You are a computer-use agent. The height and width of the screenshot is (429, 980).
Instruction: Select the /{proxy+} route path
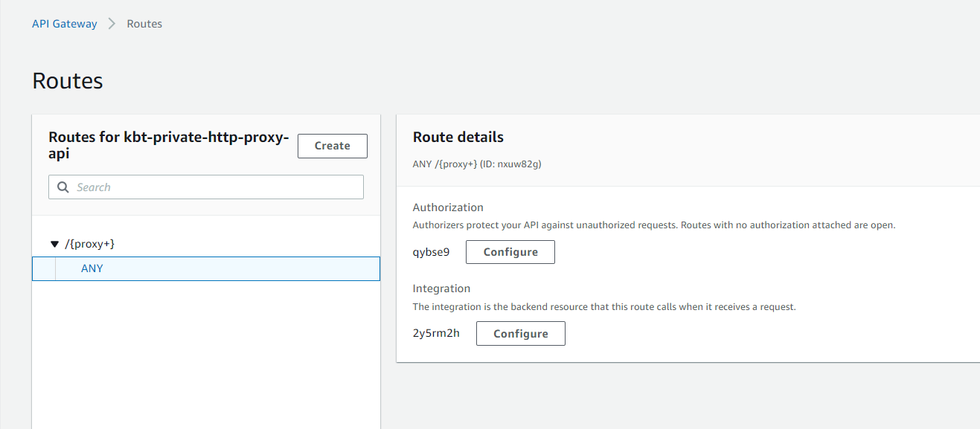(90, 244)
